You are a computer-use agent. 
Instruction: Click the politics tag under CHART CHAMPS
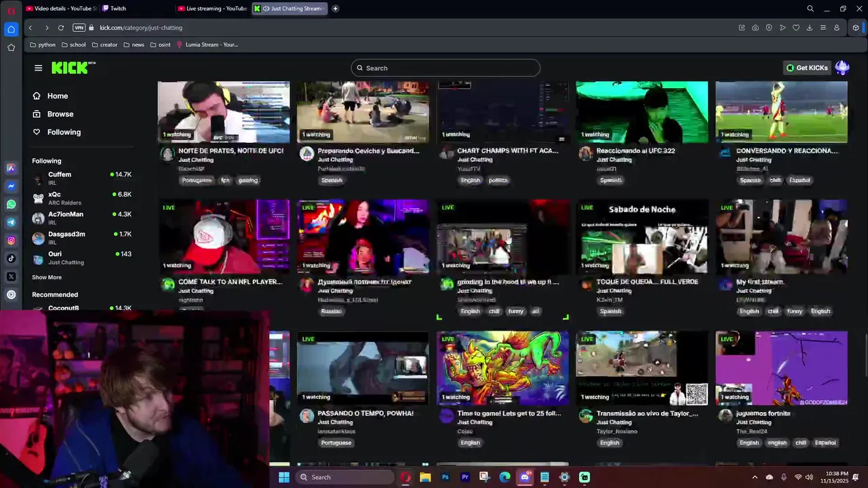point(498,180)
